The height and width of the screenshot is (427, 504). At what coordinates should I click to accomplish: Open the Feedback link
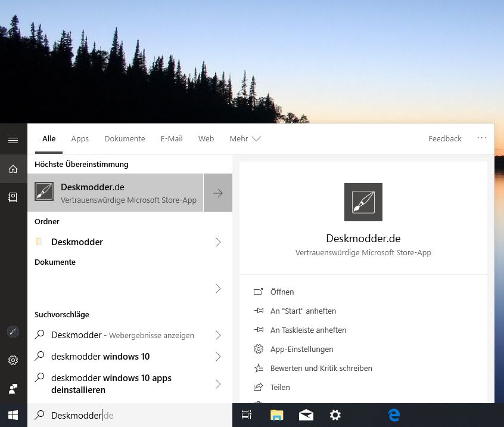pyautogui.click(x=445, y=139)
